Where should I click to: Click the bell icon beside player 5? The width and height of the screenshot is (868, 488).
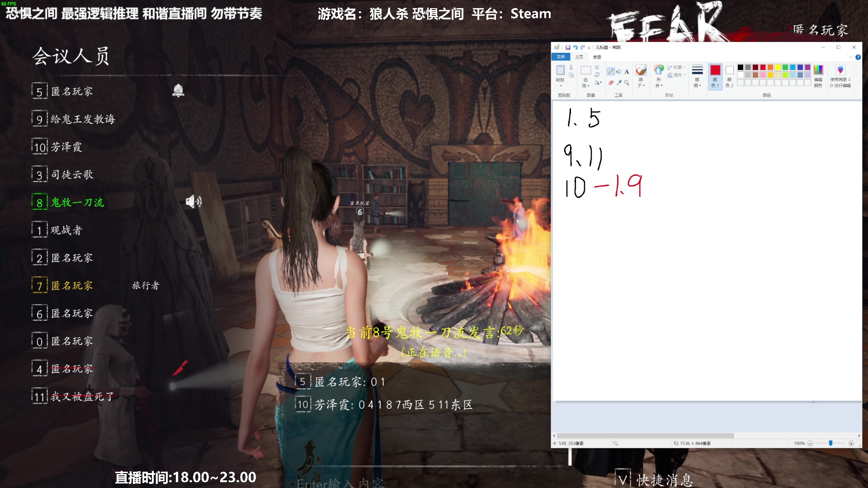[x=178, y=90]
